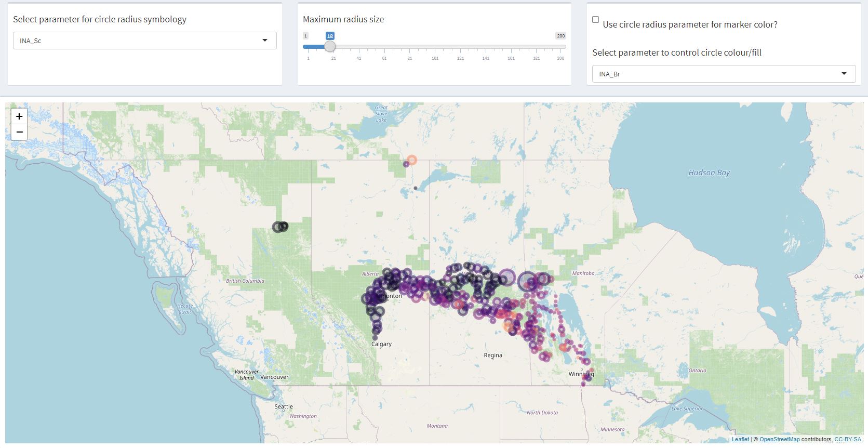Zoom in on the map
Image resolution: width=868 pixels, height=448 pixels.
point(19,116)
